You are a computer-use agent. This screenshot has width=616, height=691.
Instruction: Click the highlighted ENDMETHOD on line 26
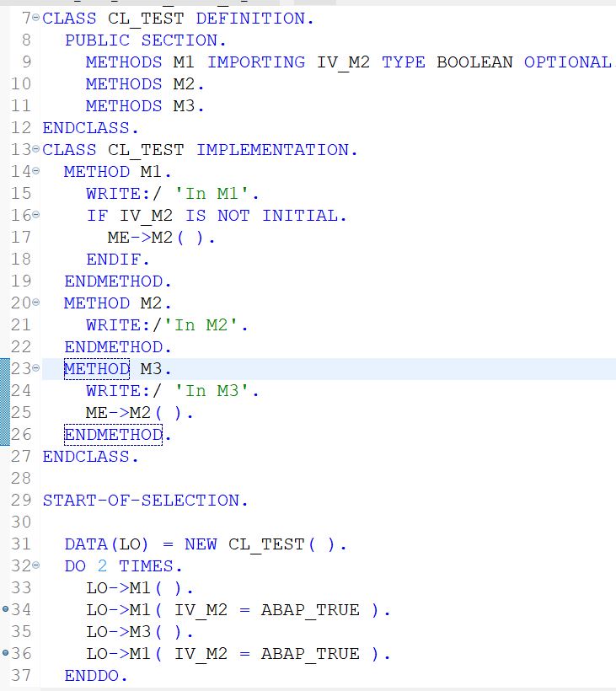click(x=113, y=435)
